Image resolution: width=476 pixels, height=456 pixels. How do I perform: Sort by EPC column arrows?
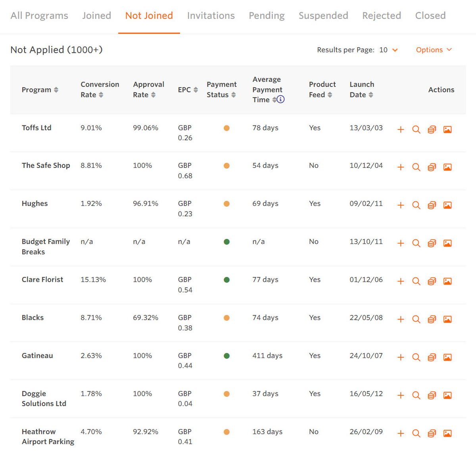(x=196, y=90)
